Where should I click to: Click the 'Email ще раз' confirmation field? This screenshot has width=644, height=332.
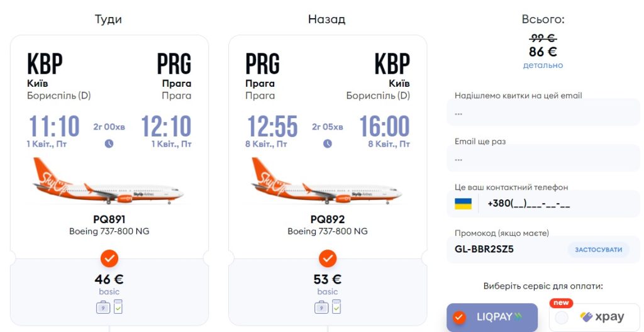click(543, 159)
